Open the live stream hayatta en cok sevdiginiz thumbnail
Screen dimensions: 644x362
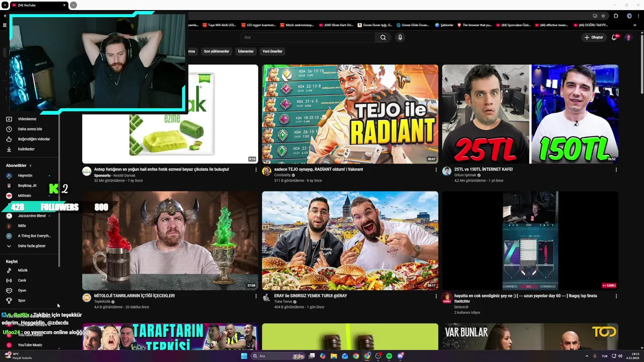[x=530, y=241]
